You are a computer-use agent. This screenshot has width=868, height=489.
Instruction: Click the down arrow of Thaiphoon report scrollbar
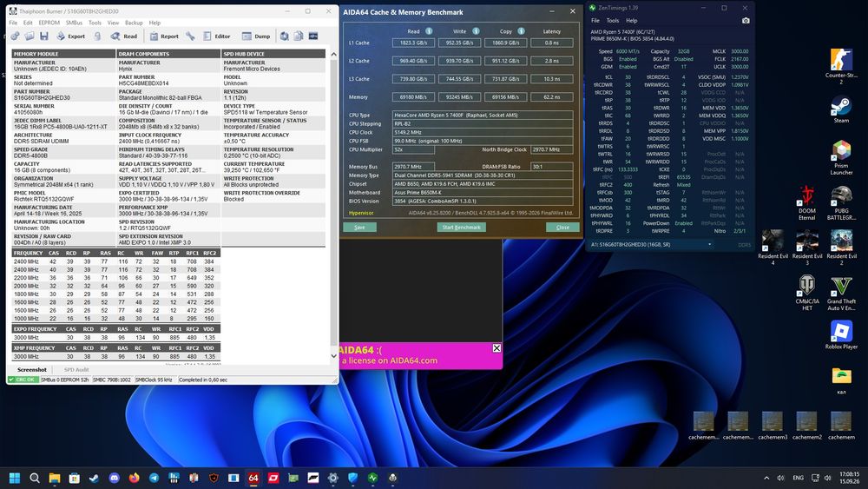[x=333, y=356]
